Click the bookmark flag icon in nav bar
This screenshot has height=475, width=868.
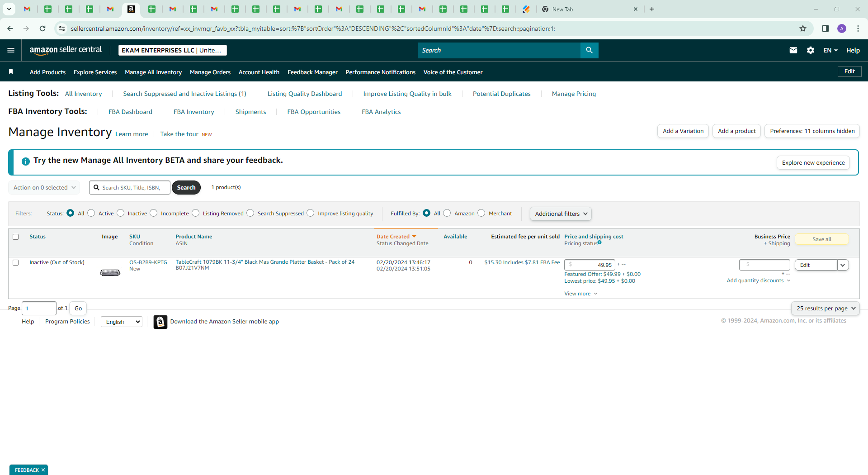(11, 71)
